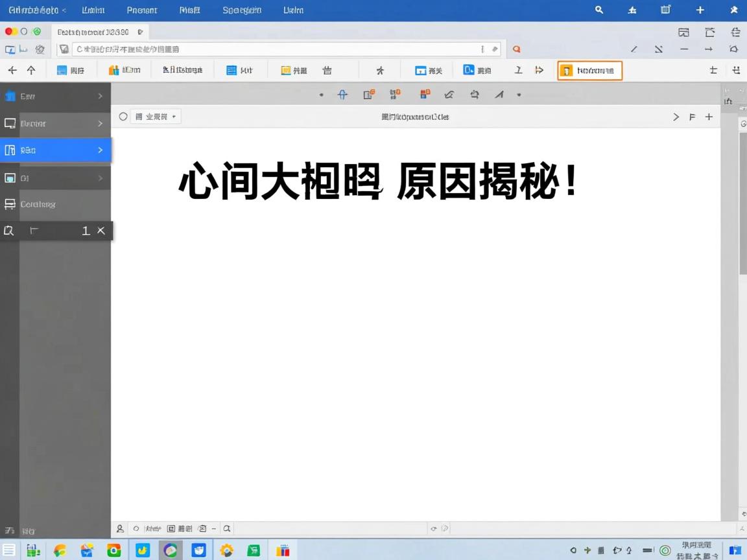The height and width of the screenshot is (560, 747).
Task: Click the plus button to add a page
Action: point(709,117)
